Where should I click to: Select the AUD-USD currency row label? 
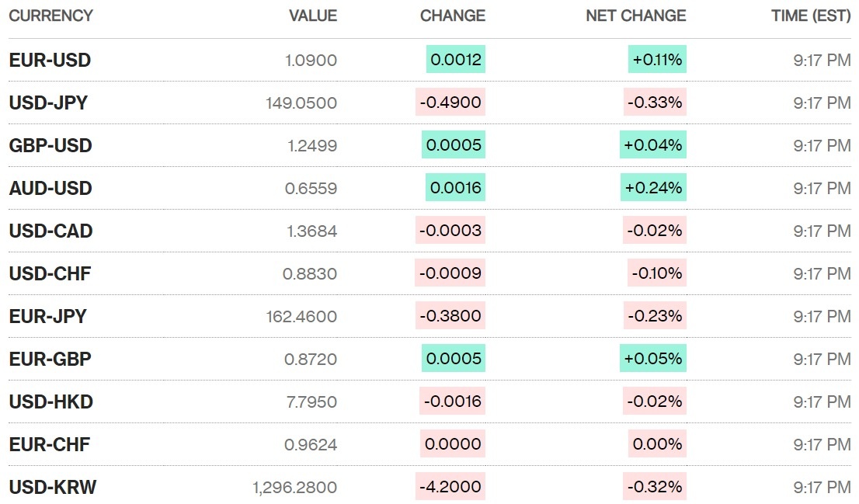[x=50, y=188]
